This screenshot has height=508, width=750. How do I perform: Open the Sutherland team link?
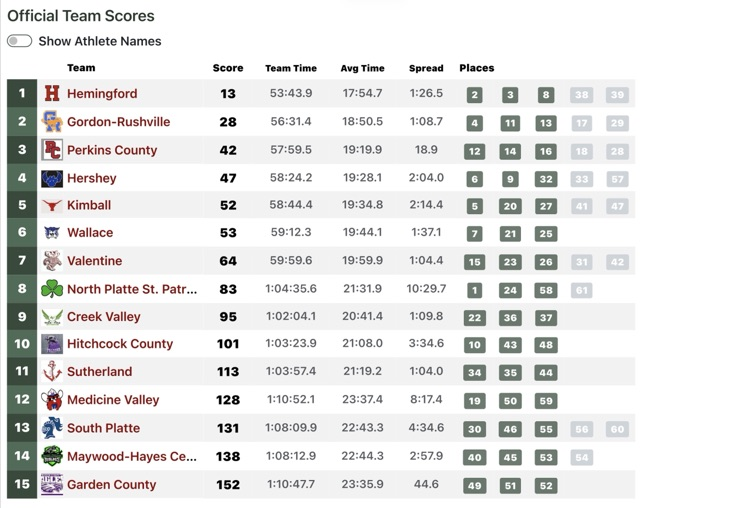tap(99, 372)
